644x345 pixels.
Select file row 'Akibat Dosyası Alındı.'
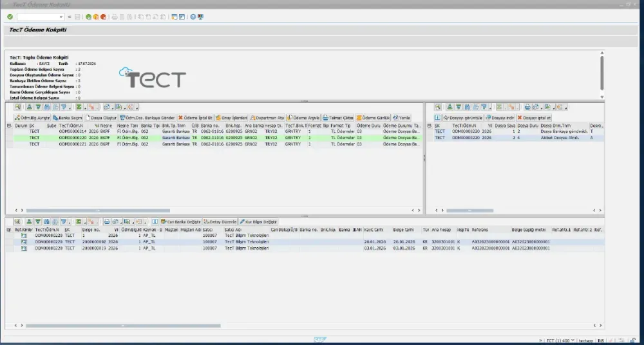[x=516, y=138]
